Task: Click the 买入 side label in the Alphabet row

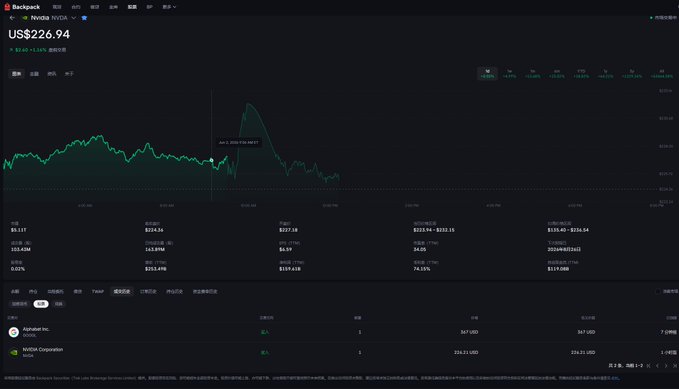Action: [x=265, y=332]
